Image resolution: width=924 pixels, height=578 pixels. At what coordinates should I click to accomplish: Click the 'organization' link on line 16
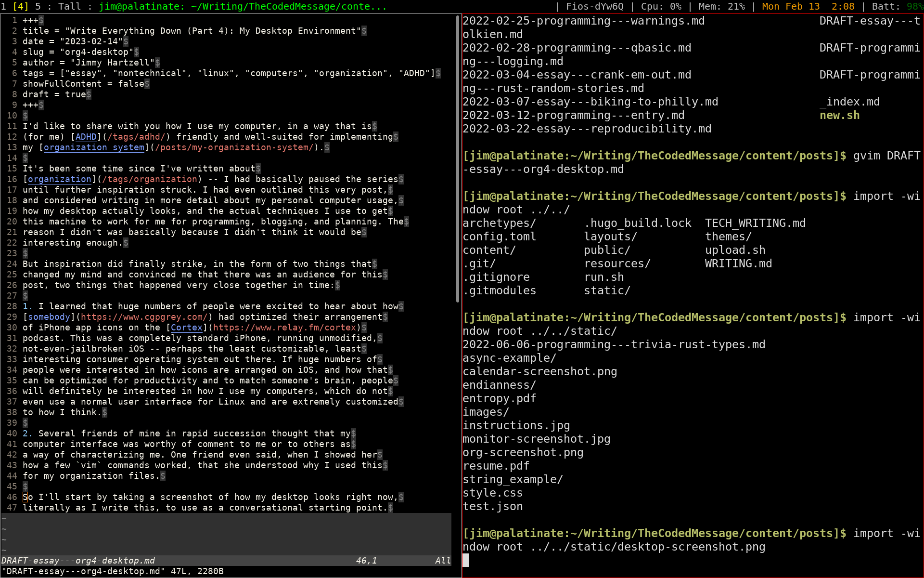(x=60, y=179)
